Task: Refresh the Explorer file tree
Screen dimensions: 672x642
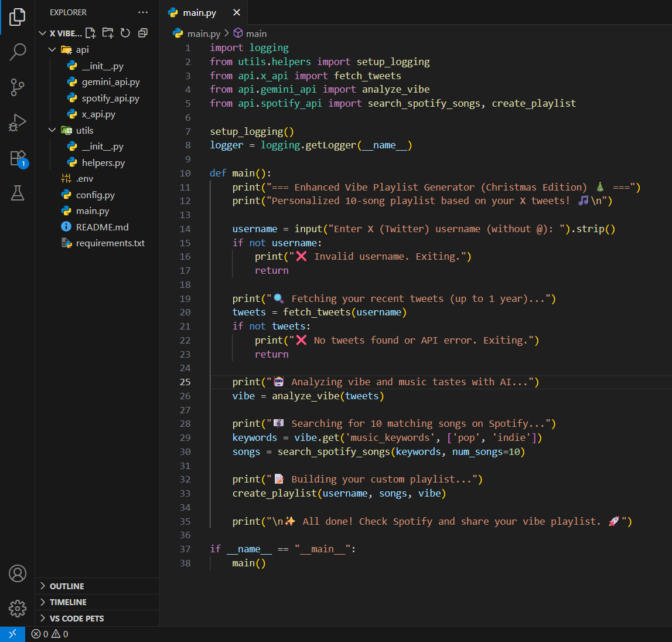Action: click(x=125, y=33)
